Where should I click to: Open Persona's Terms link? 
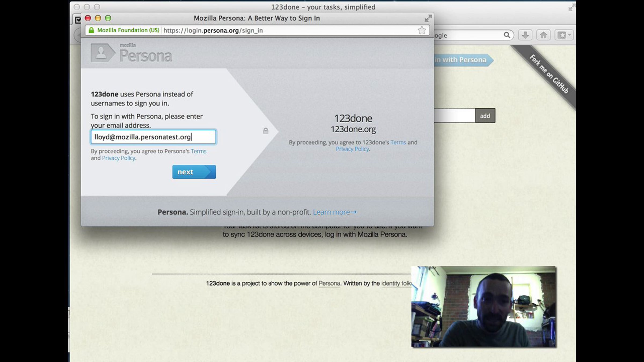point(199,151)
